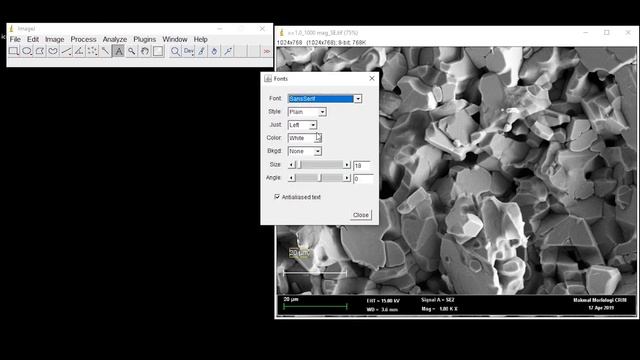Open the Plugins menu

click(144, 39)
